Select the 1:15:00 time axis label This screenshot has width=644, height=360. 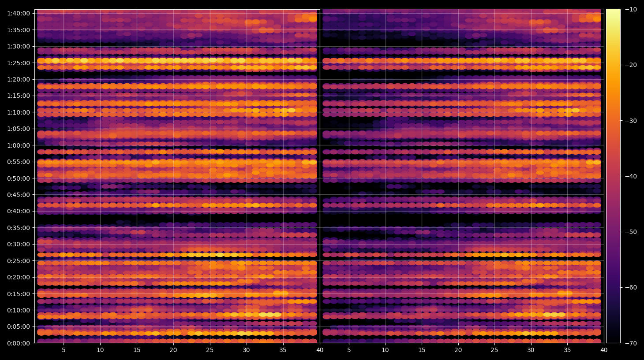tap(19, 96)
